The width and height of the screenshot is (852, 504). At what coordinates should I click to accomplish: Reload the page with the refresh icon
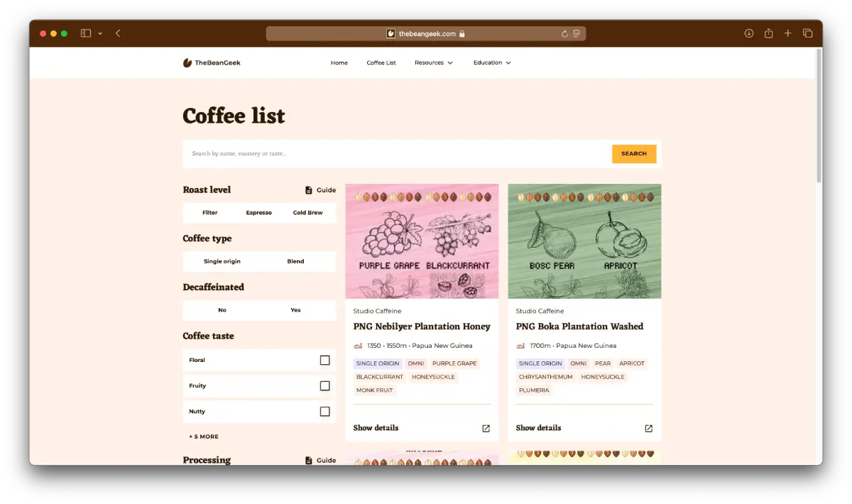564,33
